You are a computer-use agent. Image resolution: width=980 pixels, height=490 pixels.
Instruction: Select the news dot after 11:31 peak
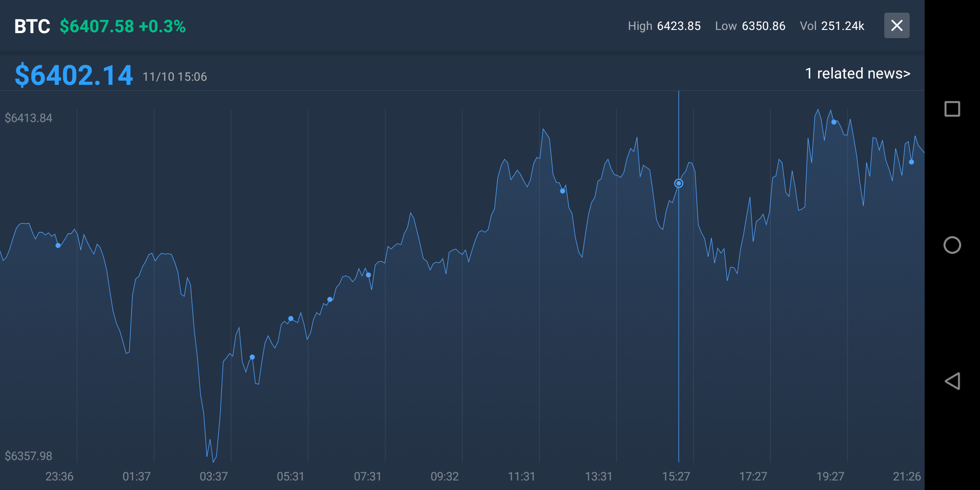point(563,191)
